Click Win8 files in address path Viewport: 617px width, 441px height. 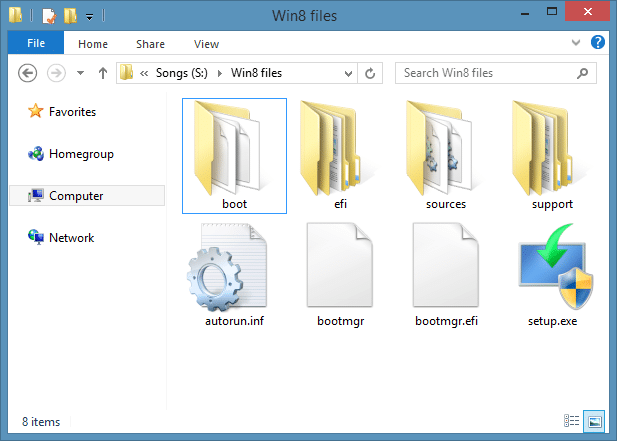click(x=256, y=73)
